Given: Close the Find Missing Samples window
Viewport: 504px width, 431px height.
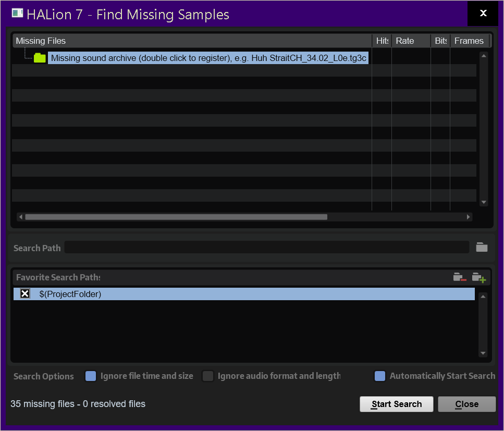Looking at the screenshot, I should (x=483, y=13).
